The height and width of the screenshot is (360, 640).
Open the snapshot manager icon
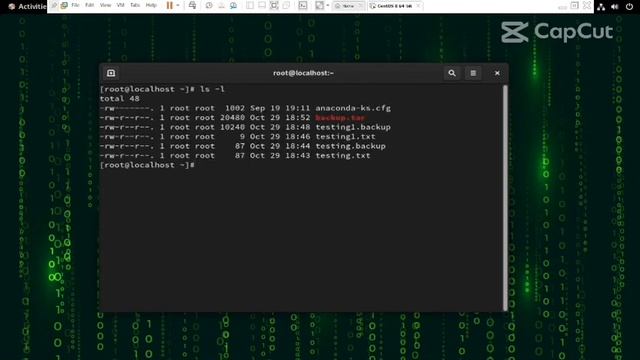coord(233,5)
